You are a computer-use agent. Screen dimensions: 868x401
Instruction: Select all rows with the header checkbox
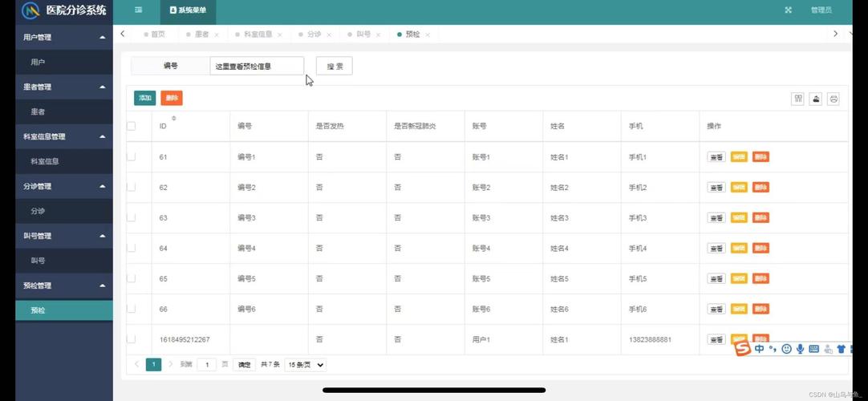pyautogui.click(x=132, y=126)
